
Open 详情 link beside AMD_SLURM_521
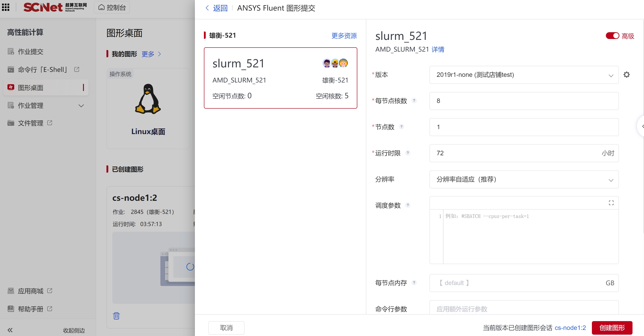438,49
